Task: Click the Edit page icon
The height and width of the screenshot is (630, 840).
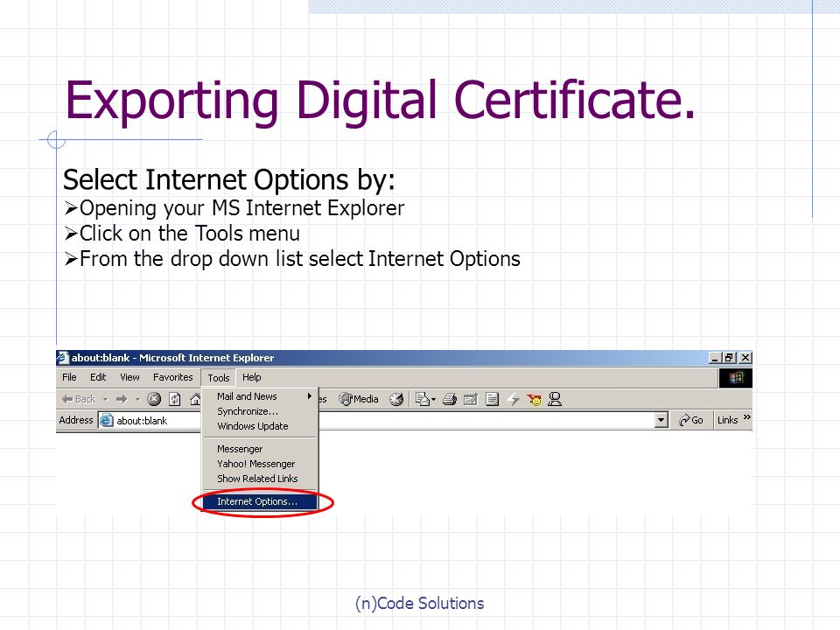Action: tap(471, 399)
